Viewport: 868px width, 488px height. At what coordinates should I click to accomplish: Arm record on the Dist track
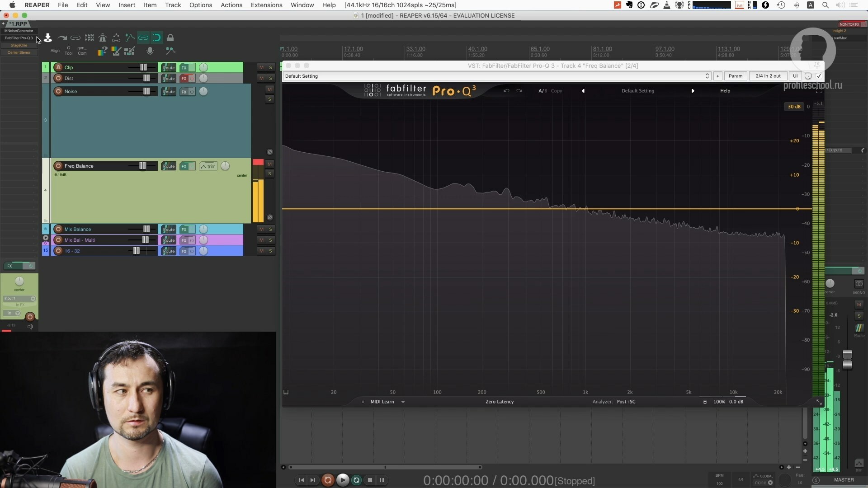(x=58, y=78)
